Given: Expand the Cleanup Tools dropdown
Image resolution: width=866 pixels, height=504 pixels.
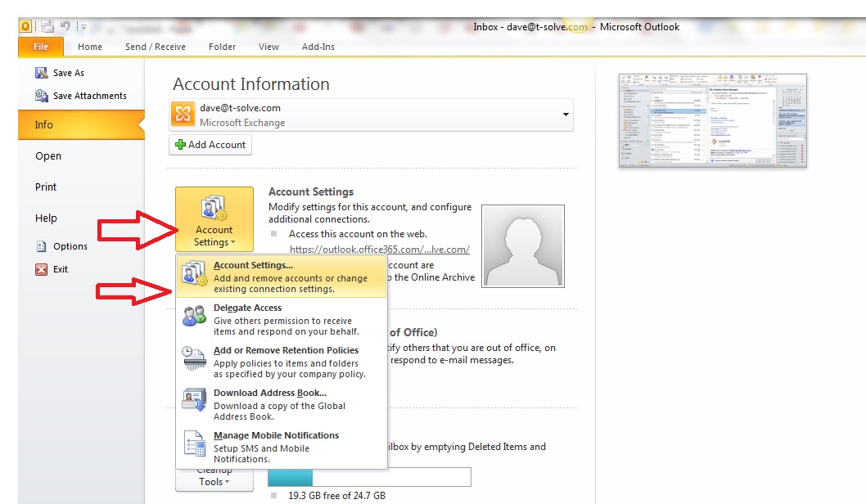Looking at the screenshot, I should tap(214, 480).
